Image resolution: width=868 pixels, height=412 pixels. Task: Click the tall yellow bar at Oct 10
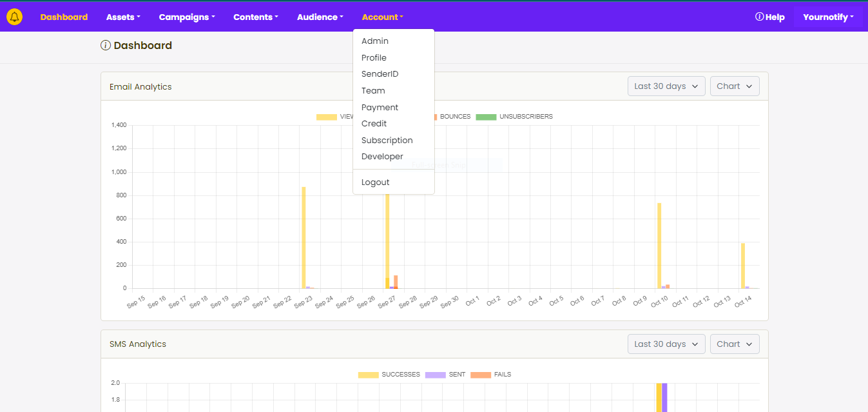pos(659,246)
